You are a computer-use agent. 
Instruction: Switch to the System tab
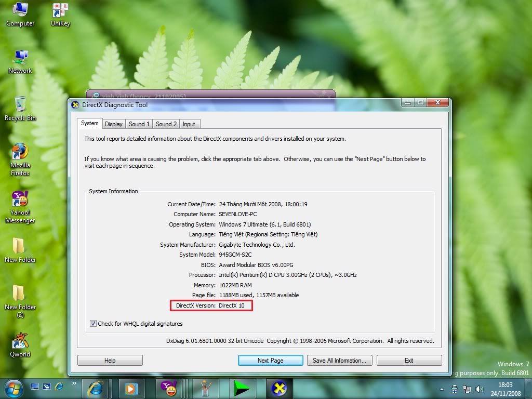tap(89, 123)
